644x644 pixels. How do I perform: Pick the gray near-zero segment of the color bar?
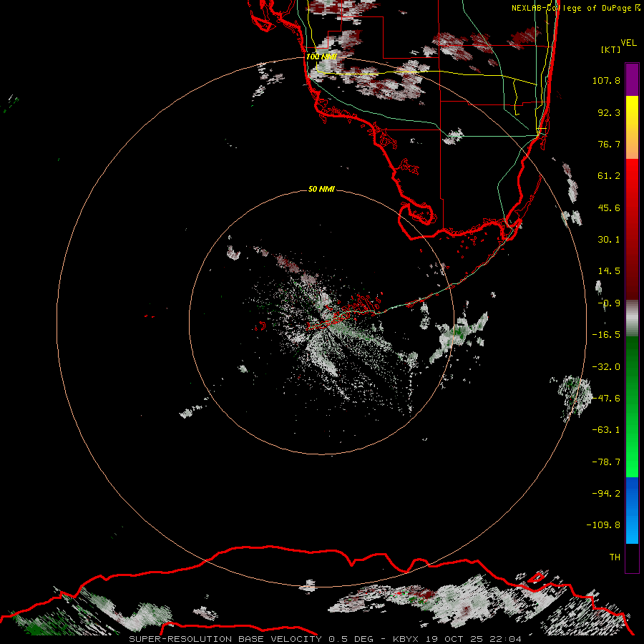(632, 316)
